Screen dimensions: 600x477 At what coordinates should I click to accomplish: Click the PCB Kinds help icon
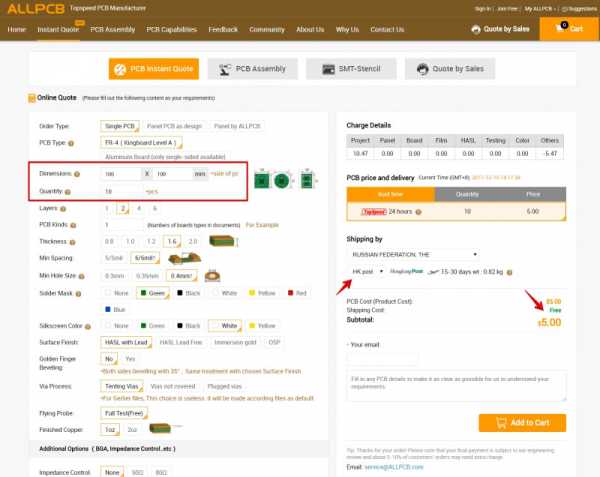tap(73, 225)
